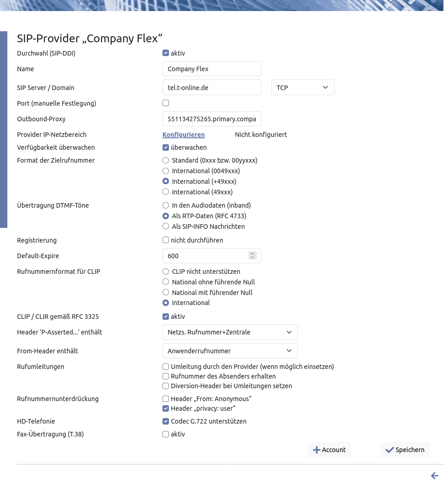Viewport: 448px width, 487px height.
Task: Disable the Durchwahl (SIP-DDI) aktiv checkbox
Action: 166,53
